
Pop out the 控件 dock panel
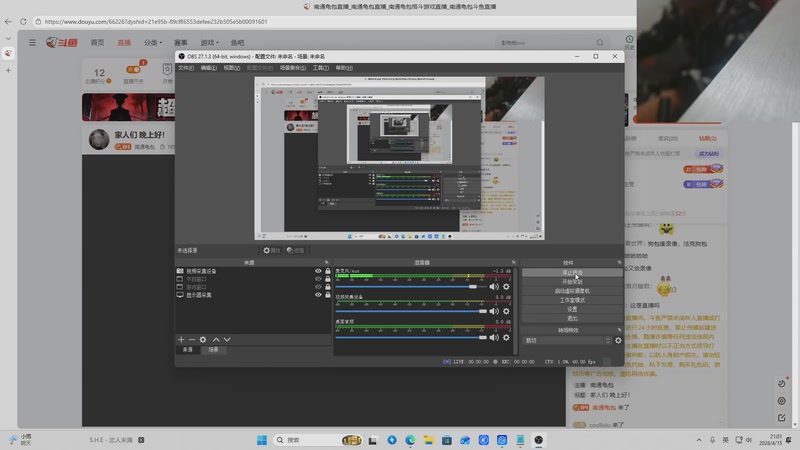click(x=619, y=262)
